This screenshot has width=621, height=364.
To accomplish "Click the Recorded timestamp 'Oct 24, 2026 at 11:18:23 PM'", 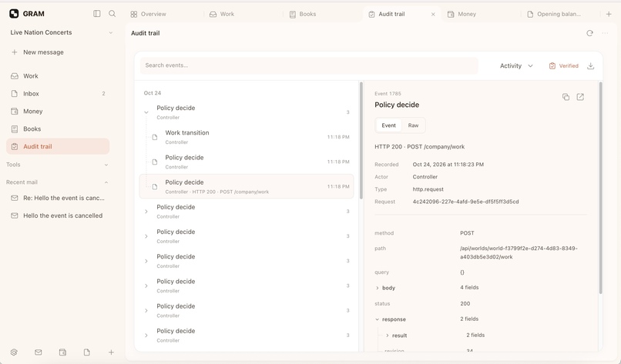I will (448, 165).
